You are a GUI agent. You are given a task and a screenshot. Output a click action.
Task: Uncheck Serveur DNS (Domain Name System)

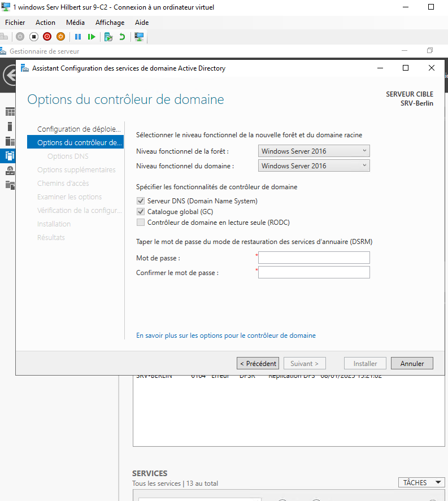pyautogui.click(x=140, y=201)
